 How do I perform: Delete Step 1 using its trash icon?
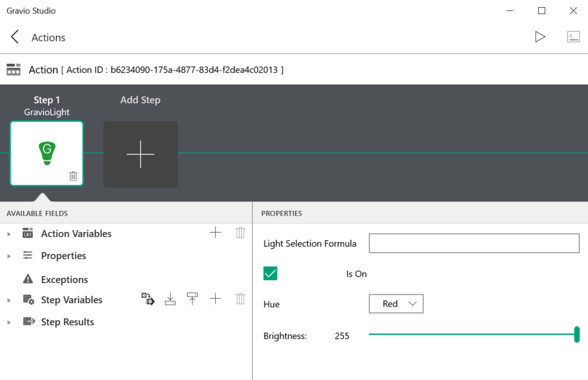(73, 176)
